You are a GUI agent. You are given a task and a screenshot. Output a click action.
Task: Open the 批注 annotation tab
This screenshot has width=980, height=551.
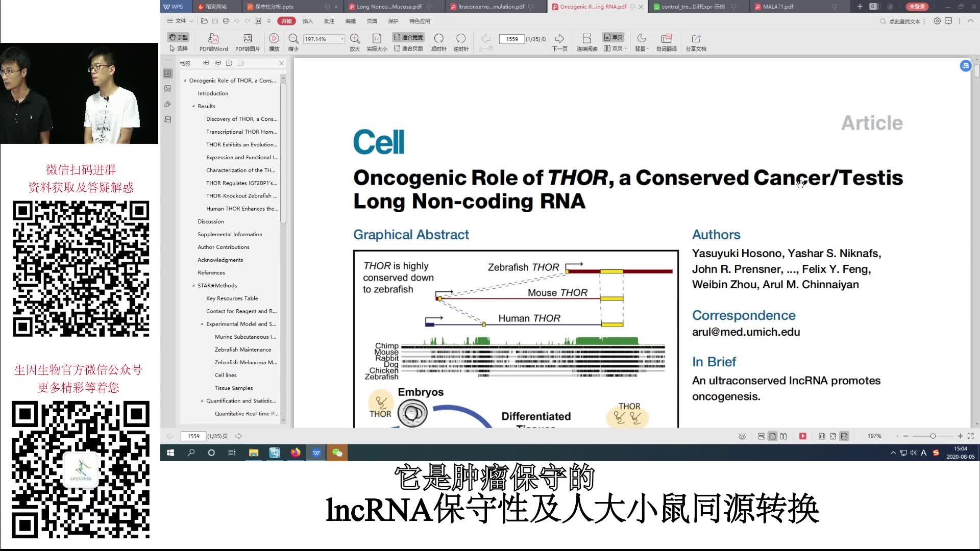coord(329,21)
